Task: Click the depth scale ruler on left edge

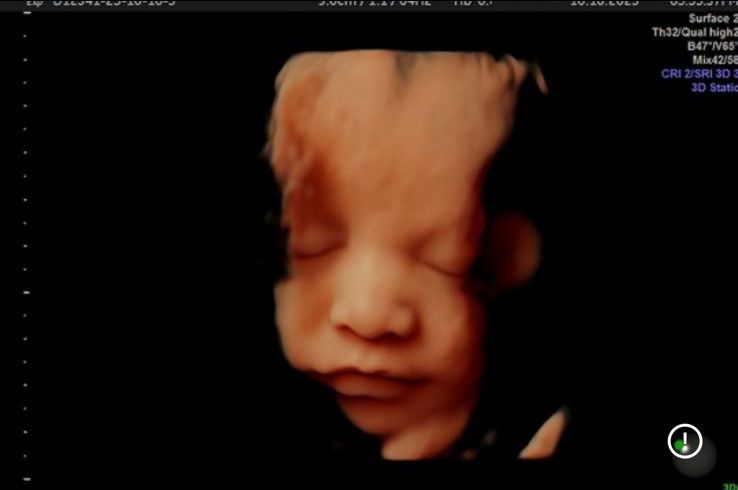Action: (26, 250)
